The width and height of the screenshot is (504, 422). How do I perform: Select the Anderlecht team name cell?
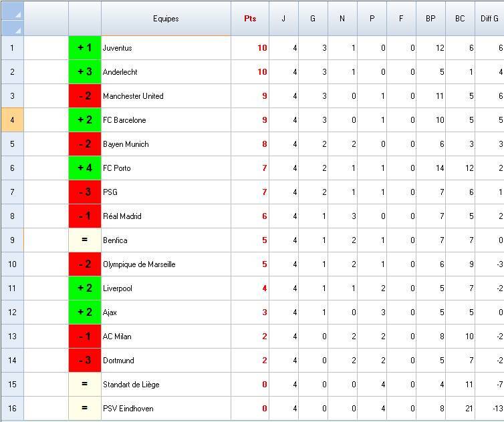pyautogui.click(x=166, y=72)
